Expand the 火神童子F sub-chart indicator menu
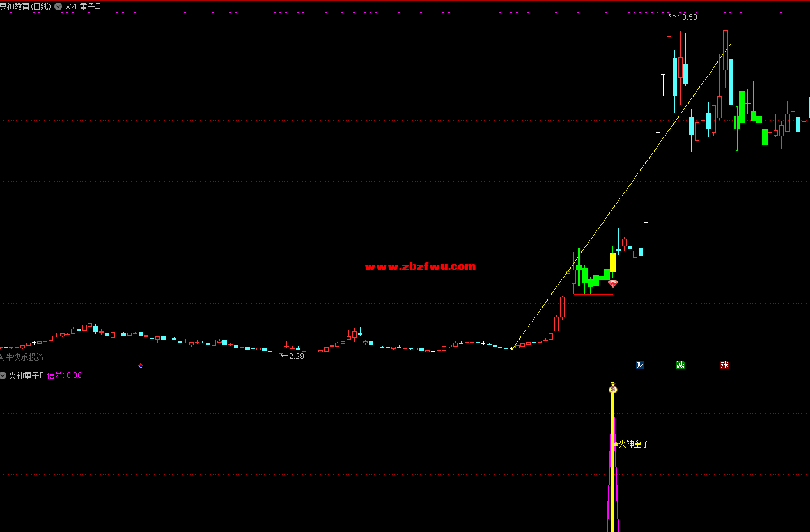This screenshot has width=810, height=532. click(3, 375)
